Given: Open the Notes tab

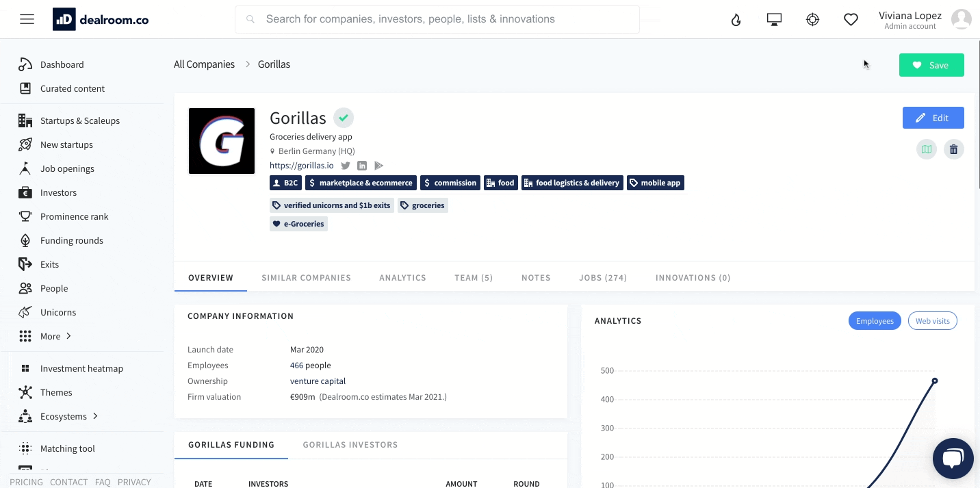Looking at the screenshot, I should pos(536,278).
